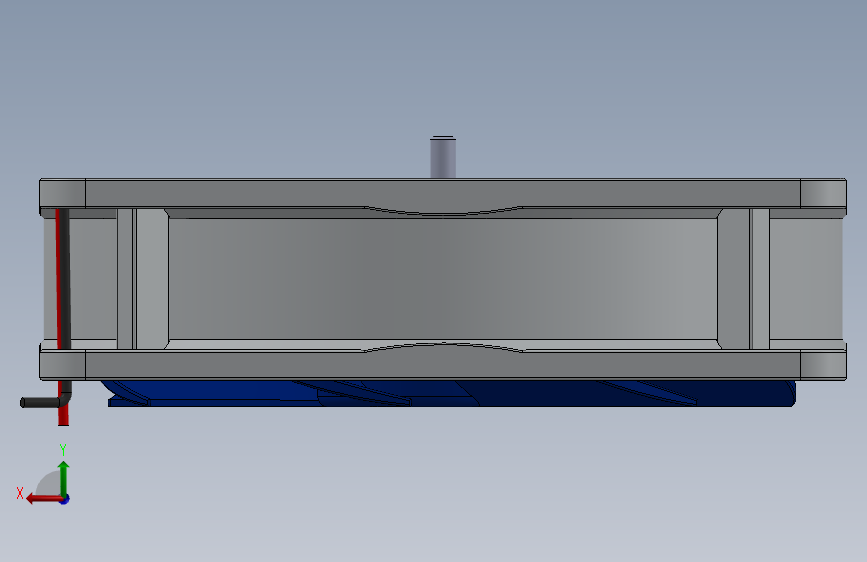Select the fan motor shaft on top
This screenshot has height=562, width=867.
point(443,157)
